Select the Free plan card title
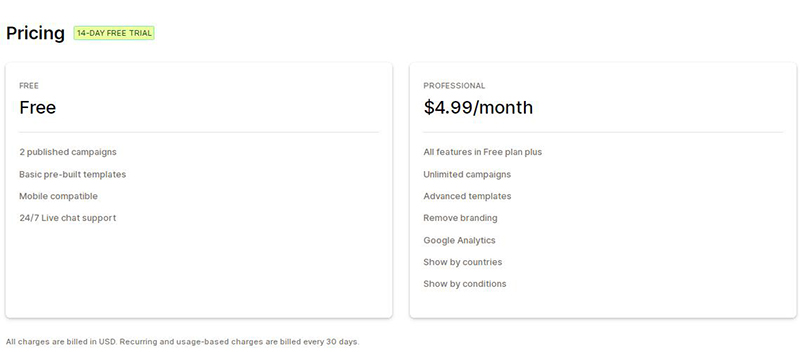The image size is (800, 364). tap(38, 107)
